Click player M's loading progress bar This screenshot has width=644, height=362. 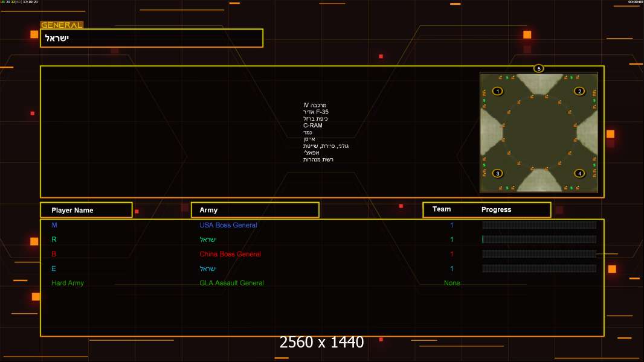[x=539, y=224]
